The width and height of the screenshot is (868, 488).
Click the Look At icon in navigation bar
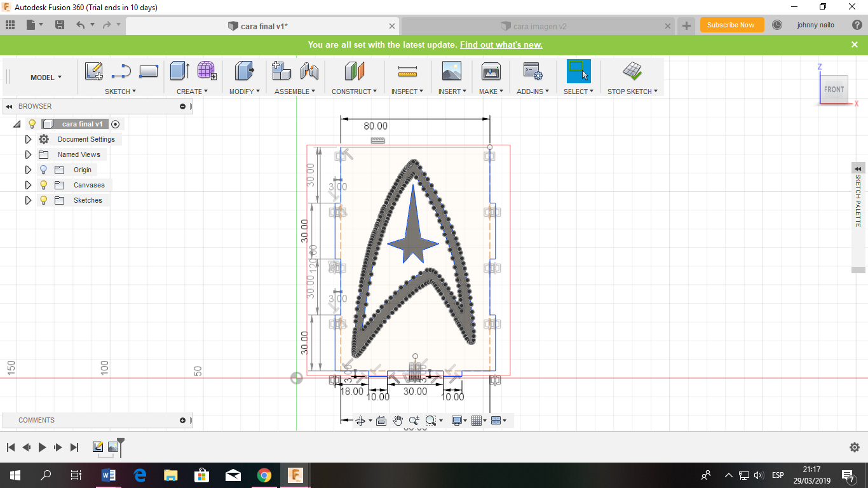pos(381,420)
